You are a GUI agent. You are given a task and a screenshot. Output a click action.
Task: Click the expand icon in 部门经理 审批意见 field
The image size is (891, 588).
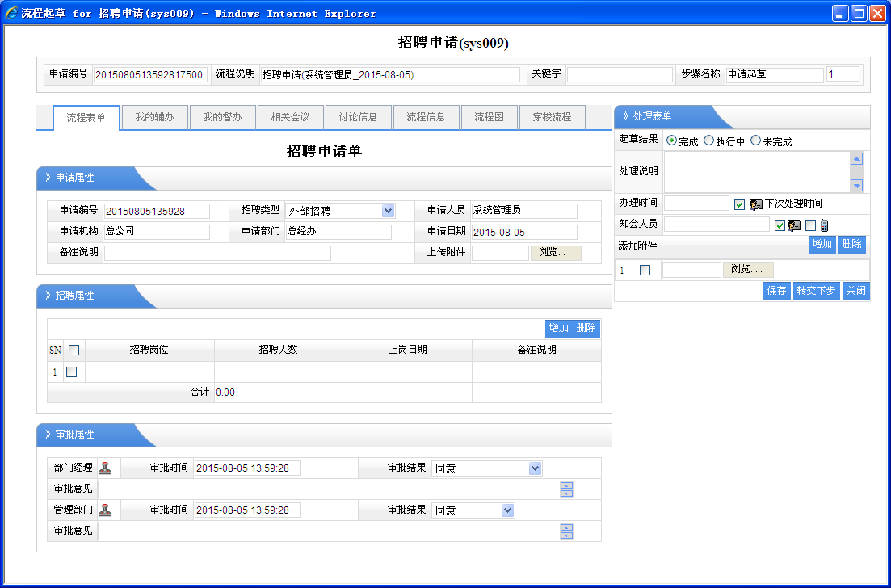click(566, 489)
